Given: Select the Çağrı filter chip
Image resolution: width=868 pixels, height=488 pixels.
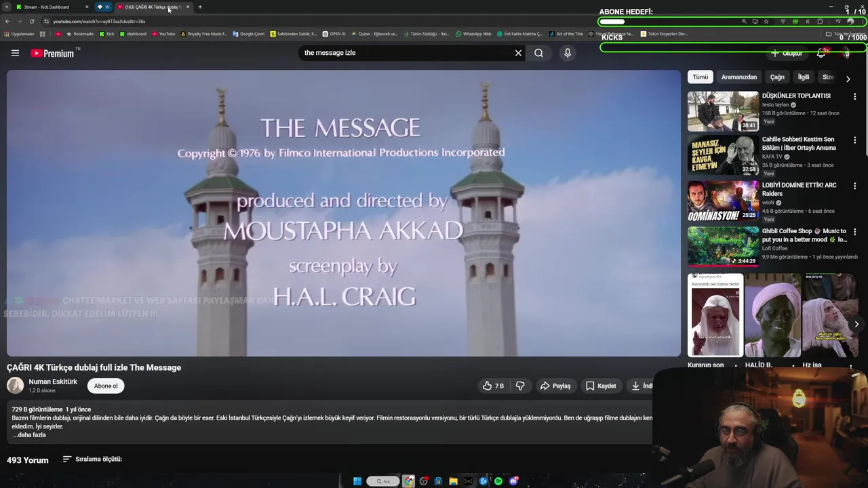Looking at the screenshot, I should coord(777,77).
